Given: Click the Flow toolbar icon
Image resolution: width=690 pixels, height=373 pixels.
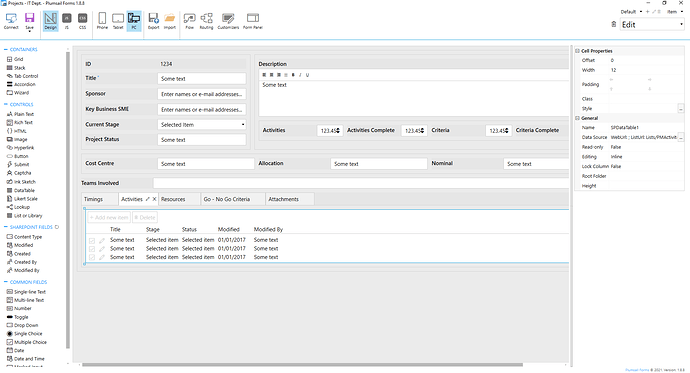Looking at the screenshot, I should click(x=190, y=18).
